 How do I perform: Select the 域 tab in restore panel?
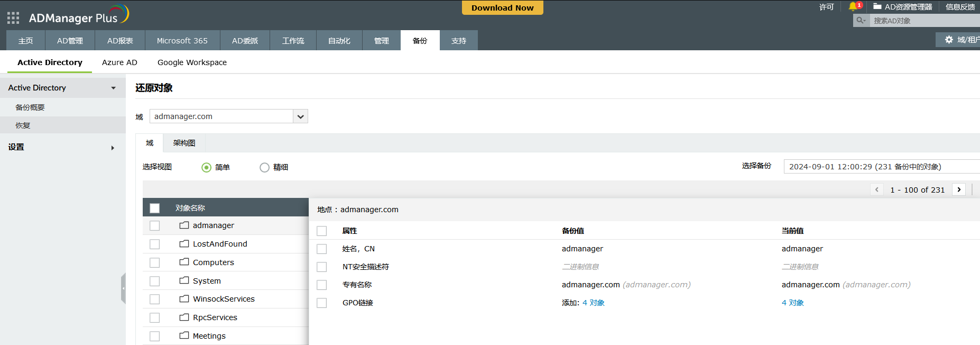[150, 143]
